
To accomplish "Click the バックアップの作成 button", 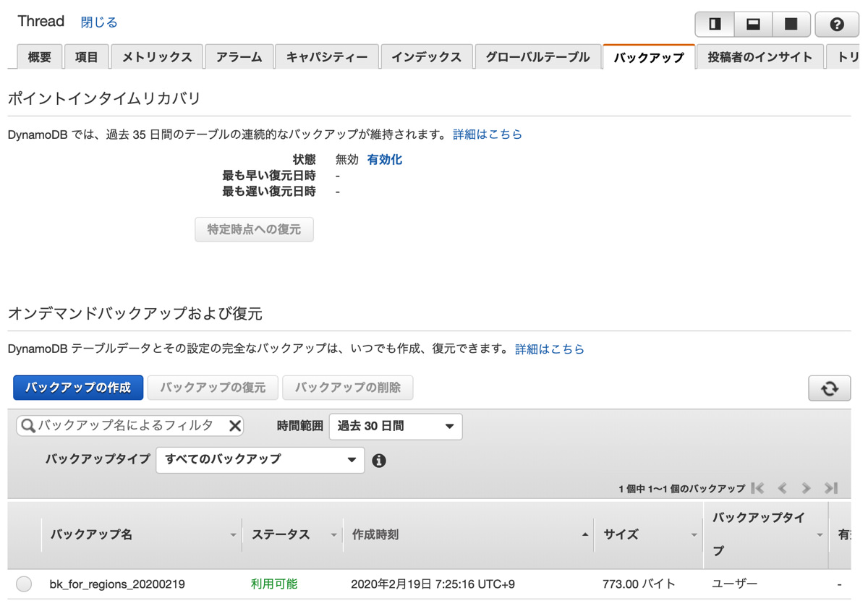I will [x=78, y=388].
